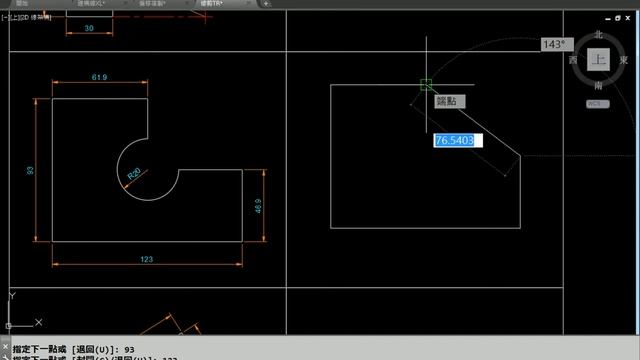Rotate view to north 北 on ViewCube compass
640x360 pixels.
tap(599, 35)
